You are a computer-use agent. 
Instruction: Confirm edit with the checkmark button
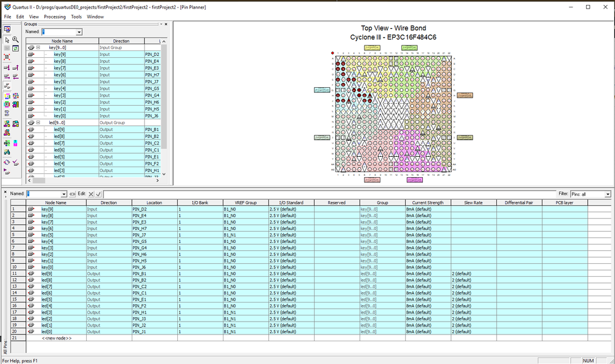(x=98, y=194)
